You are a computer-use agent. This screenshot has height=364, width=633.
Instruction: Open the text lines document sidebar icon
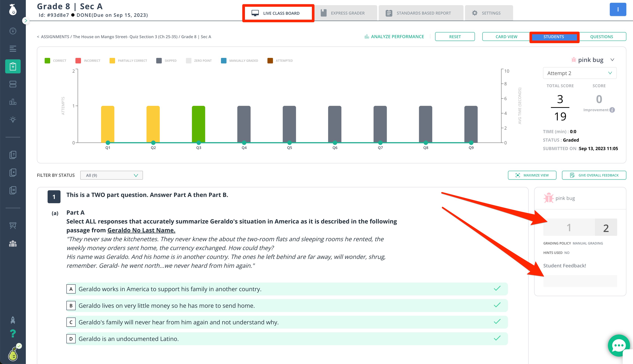click(13, 190)
